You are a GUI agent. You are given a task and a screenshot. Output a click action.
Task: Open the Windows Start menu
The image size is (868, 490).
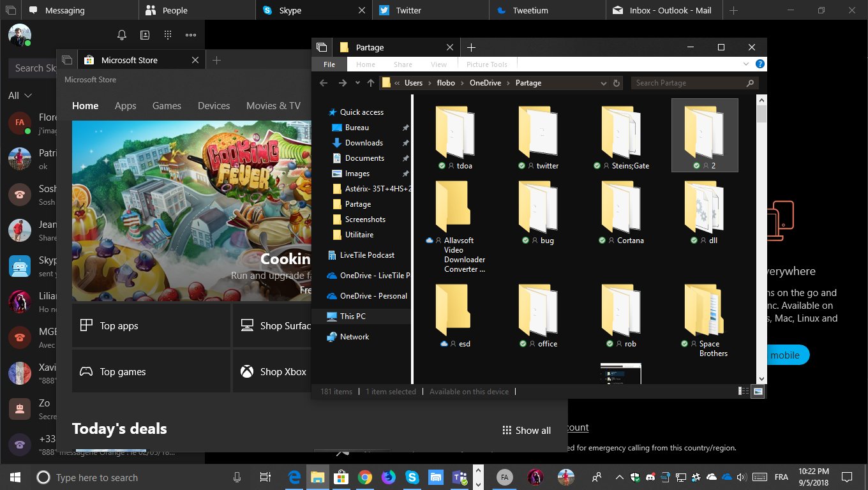point(15,477)
